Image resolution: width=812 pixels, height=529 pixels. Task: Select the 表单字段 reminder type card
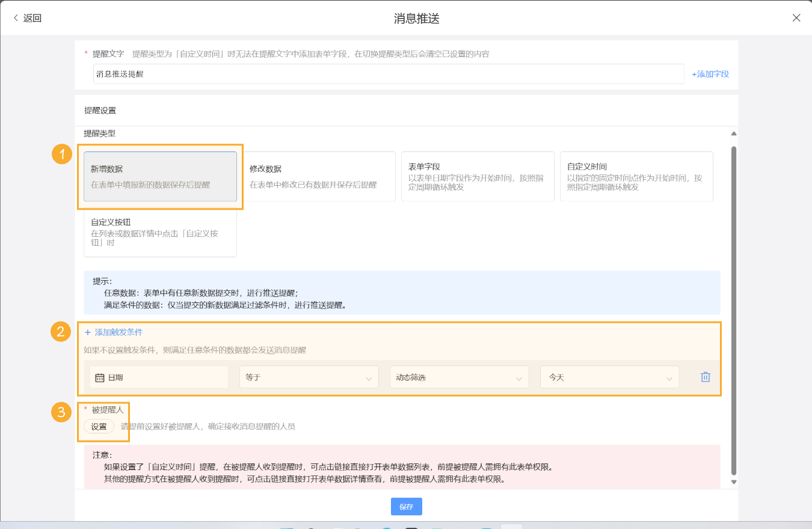[x=478, y=176]
